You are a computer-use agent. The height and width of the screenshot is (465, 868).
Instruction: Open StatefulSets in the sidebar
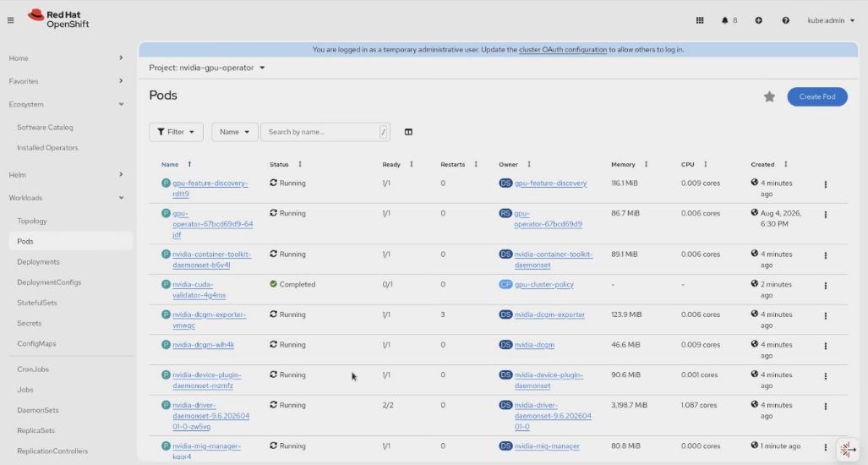pyautogui.click(x=37, y=303)
